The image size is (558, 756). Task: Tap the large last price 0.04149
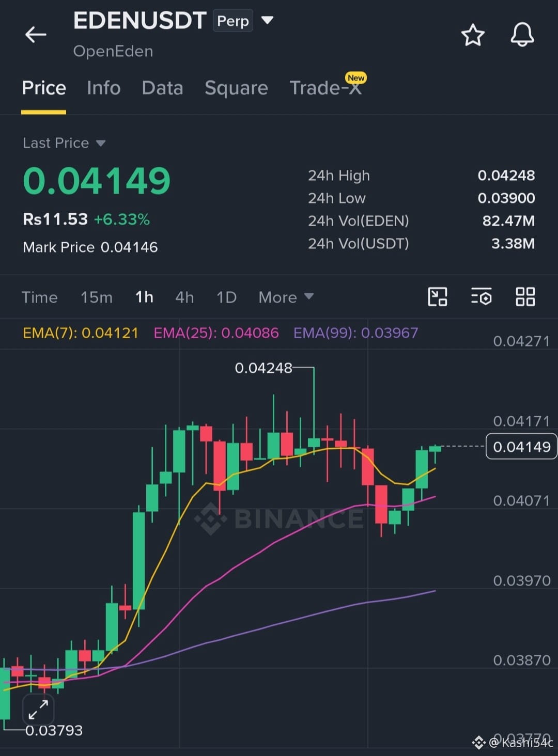tap(97, 181)
